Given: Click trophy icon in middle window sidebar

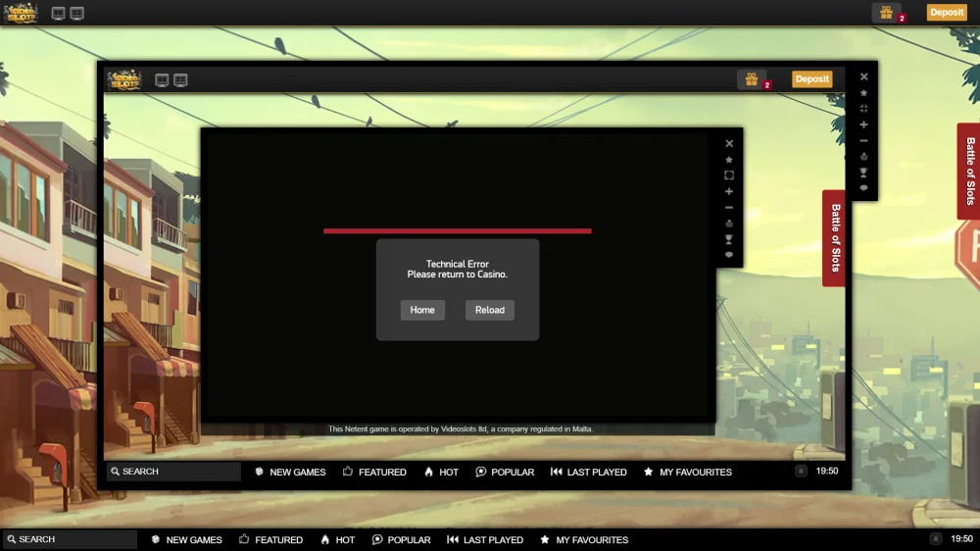Looking at the screenshot, I should (x=863, y=172).
